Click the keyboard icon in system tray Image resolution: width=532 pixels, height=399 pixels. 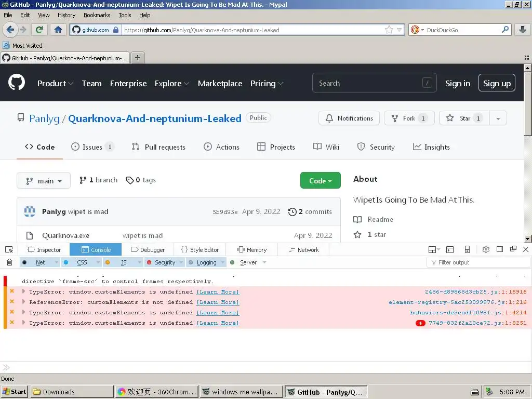coord(475,392)
